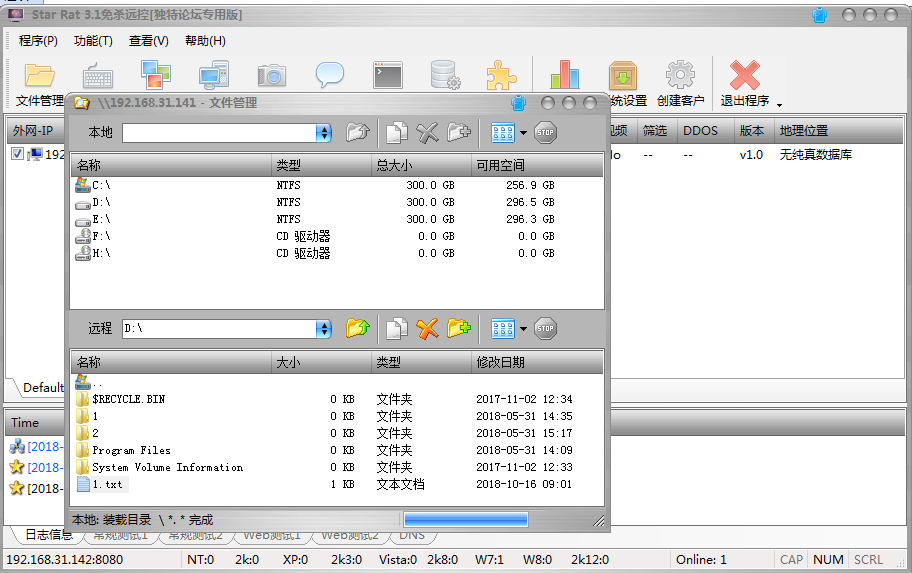The image size is (912, 573).
Task: Sort remote list by Size (大小) header
Action: tap(321, 362)
